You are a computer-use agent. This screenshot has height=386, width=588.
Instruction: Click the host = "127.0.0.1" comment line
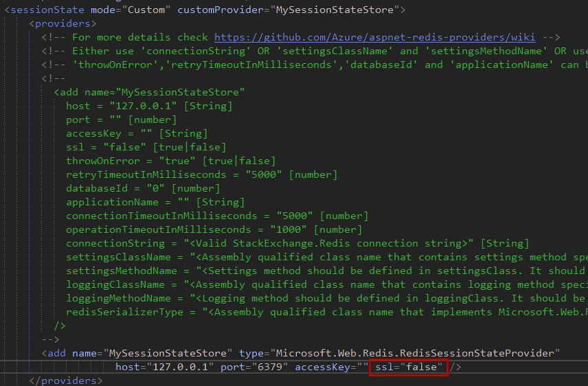(x=149, y=106)
